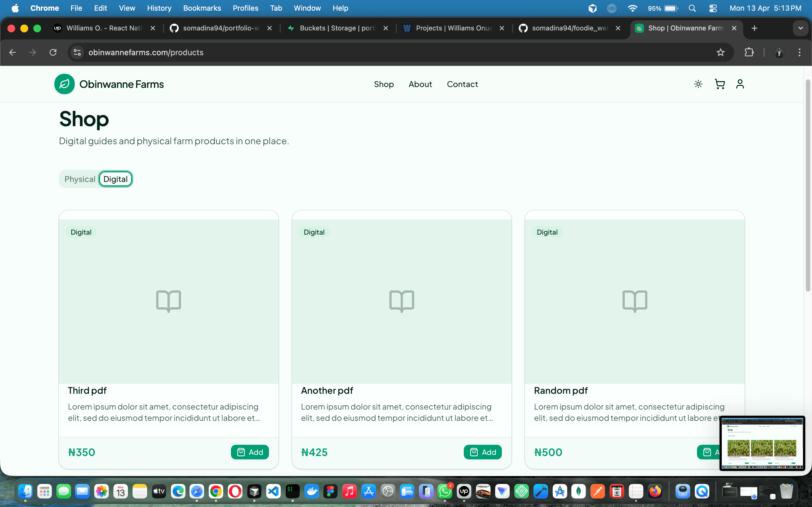Reload the page
The image size is (812, 507).
coord(53,52)
